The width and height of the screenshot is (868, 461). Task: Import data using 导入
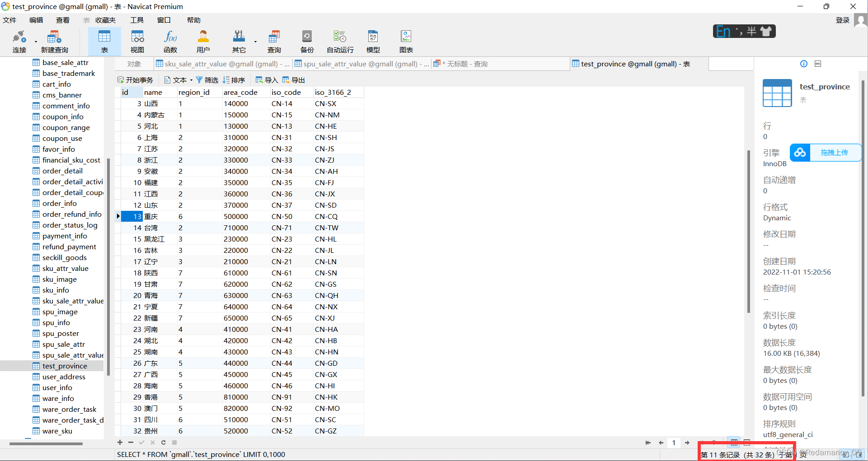[267, 79]
